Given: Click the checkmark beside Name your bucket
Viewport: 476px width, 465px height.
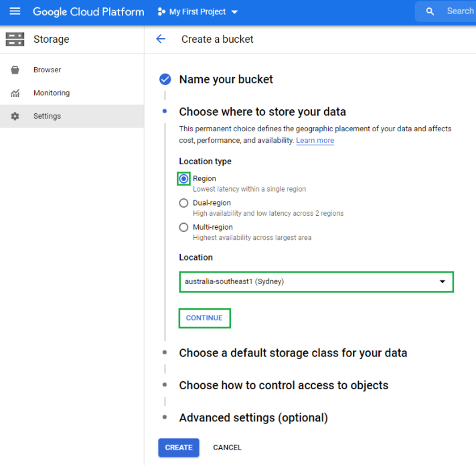Looking at the screenshot, I should [x=165, y=80].
